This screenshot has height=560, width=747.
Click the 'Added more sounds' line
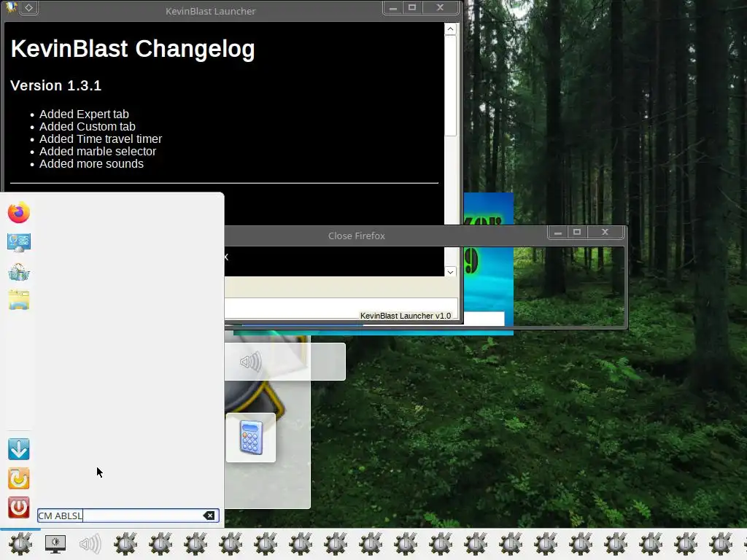tap(91, 164)
